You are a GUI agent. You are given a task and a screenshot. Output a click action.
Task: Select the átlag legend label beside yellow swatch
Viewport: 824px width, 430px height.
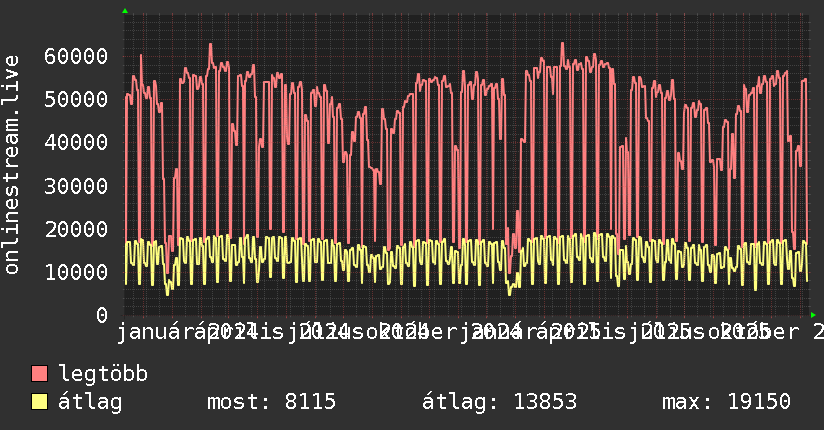[90, 402]
